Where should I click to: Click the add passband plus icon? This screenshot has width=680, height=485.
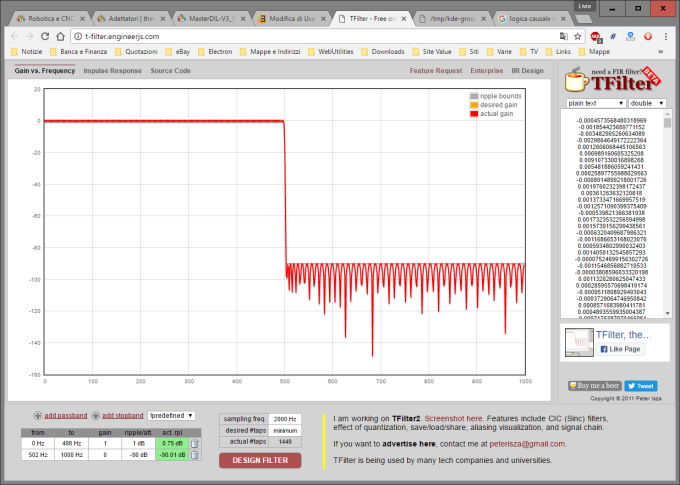tap(37, 415)
